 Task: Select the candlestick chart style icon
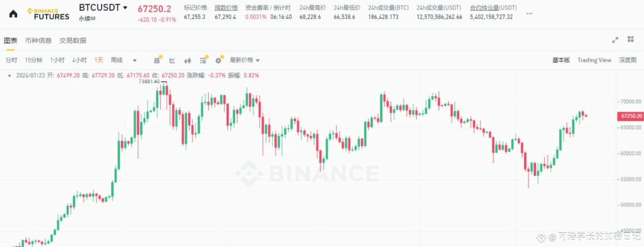(188, 60)
